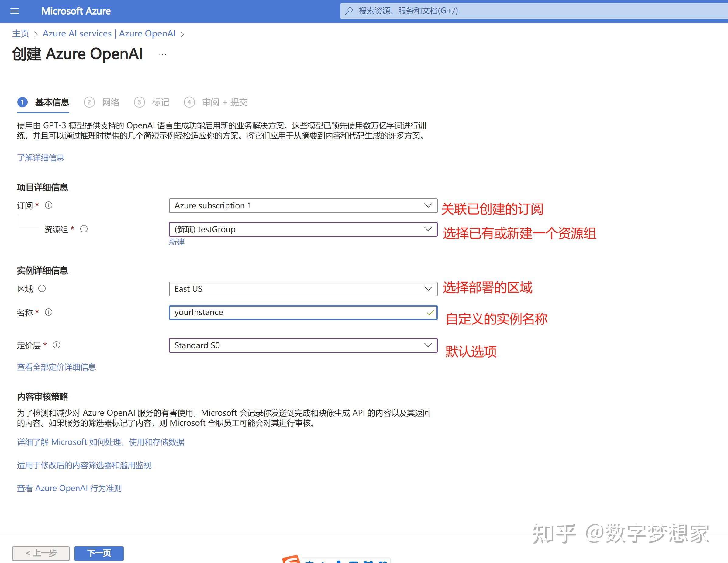Image resolution: width=728 pixels, height=563 pixels.
Task: Navigate to 主页 via the breadcrumb
Action: pyautogui.click(x=20, y=33)
